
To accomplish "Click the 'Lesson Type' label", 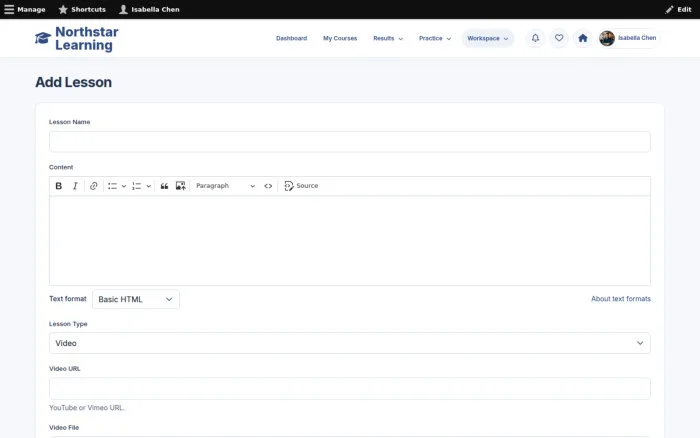I will click(x=68, y=324).
